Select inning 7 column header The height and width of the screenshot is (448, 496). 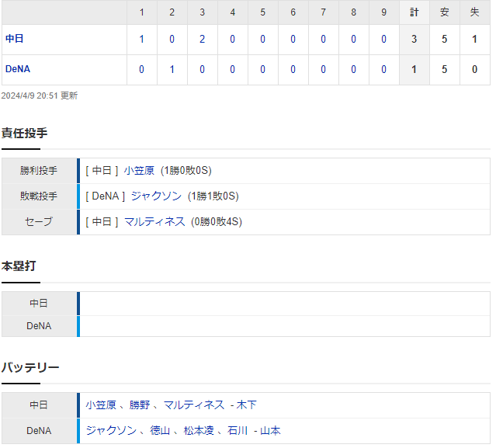click(323, 12)
